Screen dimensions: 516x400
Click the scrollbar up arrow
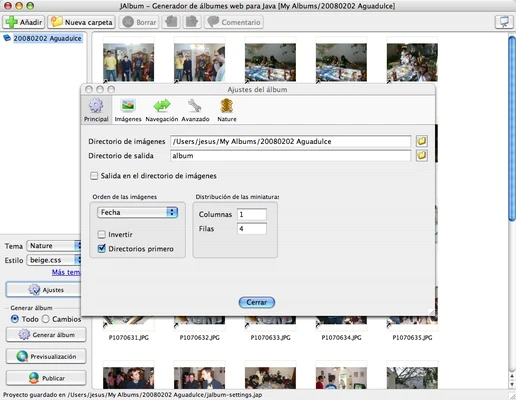pyautogui.click(x=512, y=376)
